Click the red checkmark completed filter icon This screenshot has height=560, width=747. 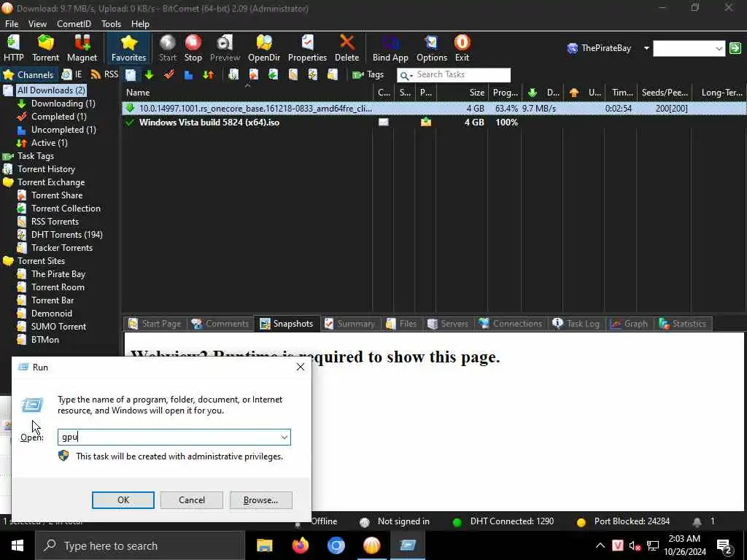click(x=169, y=75)
